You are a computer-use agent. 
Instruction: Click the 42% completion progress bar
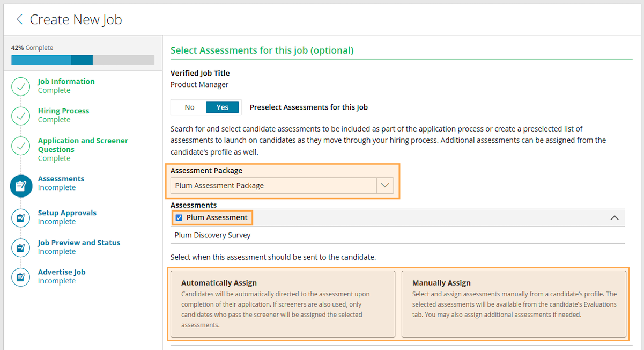click(83, 60)
